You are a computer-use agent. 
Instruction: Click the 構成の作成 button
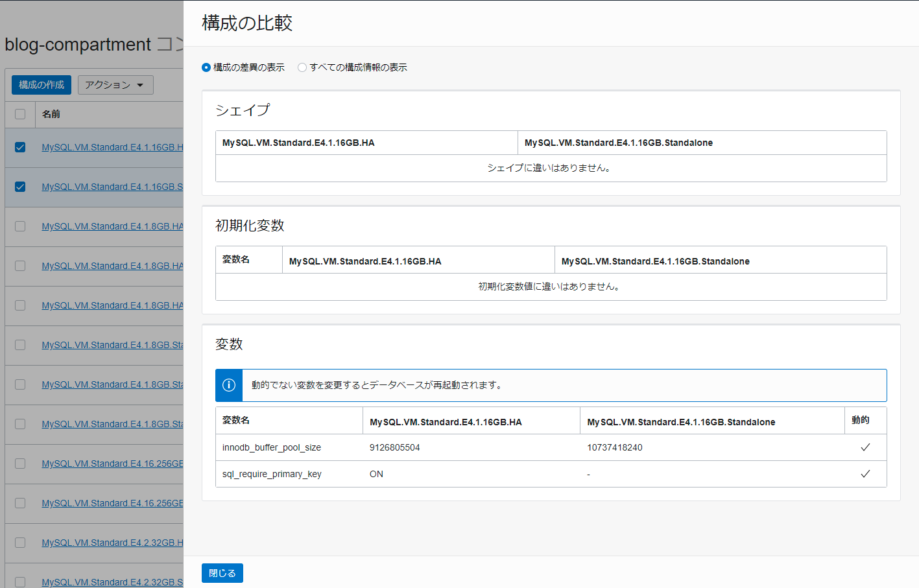tap(42, 85)
